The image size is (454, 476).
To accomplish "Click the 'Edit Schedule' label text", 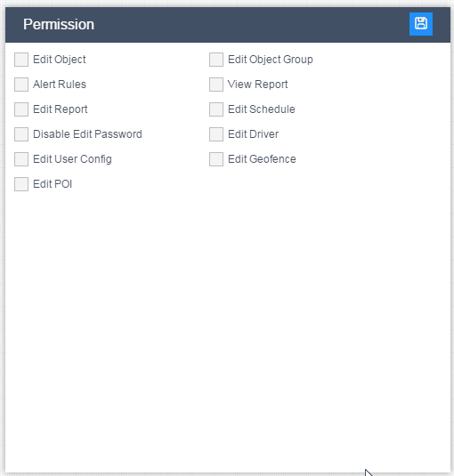I will 262,109.
